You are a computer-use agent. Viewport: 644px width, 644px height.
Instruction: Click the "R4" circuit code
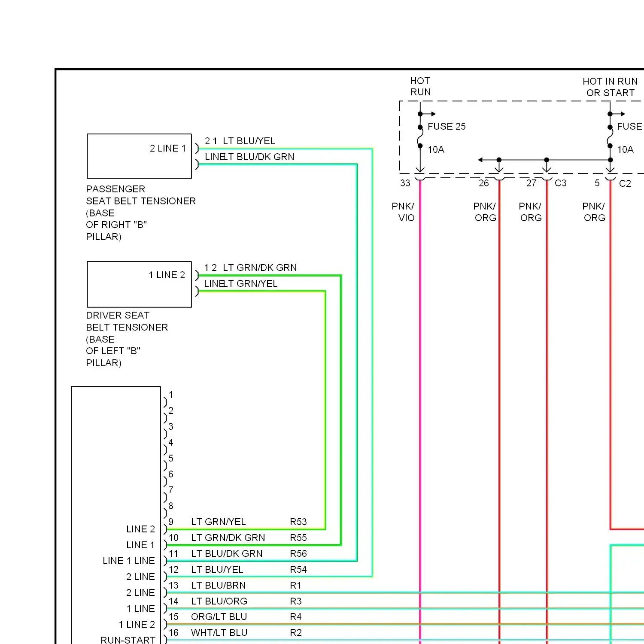click(296, 617)
